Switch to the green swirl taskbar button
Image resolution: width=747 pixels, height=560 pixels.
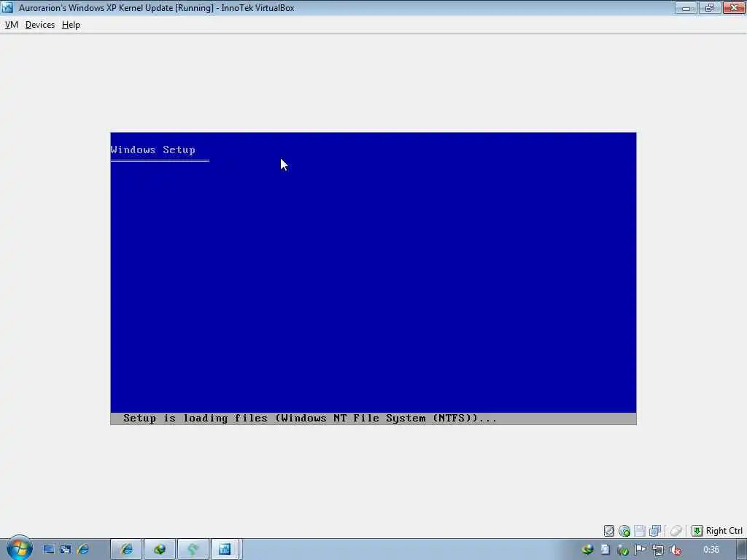tap(193, 550)
